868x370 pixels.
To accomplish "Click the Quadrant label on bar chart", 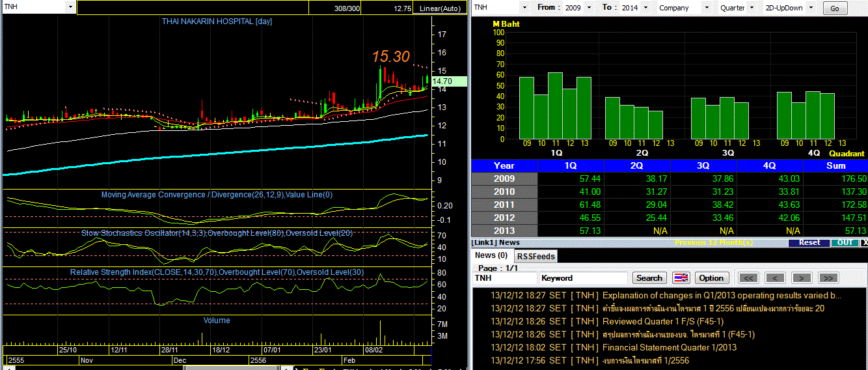I will [x=847, y=154].
